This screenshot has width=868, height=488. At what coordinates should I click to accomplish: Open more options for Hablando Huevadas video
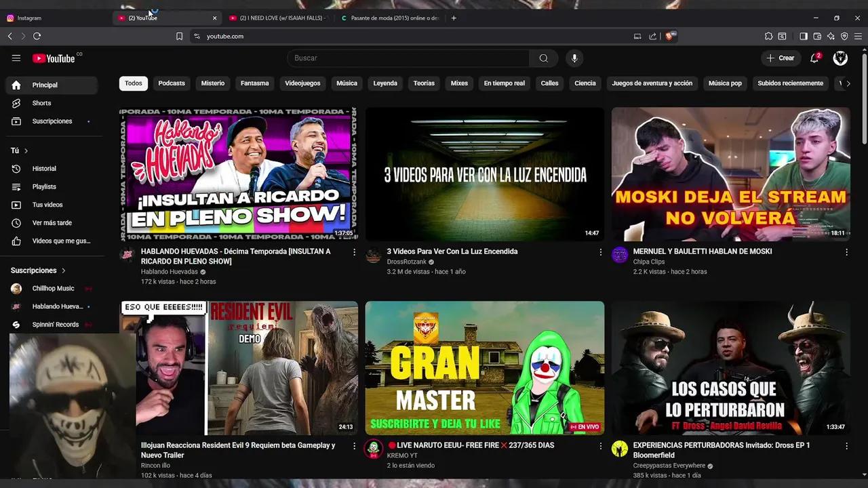(354, 252)
